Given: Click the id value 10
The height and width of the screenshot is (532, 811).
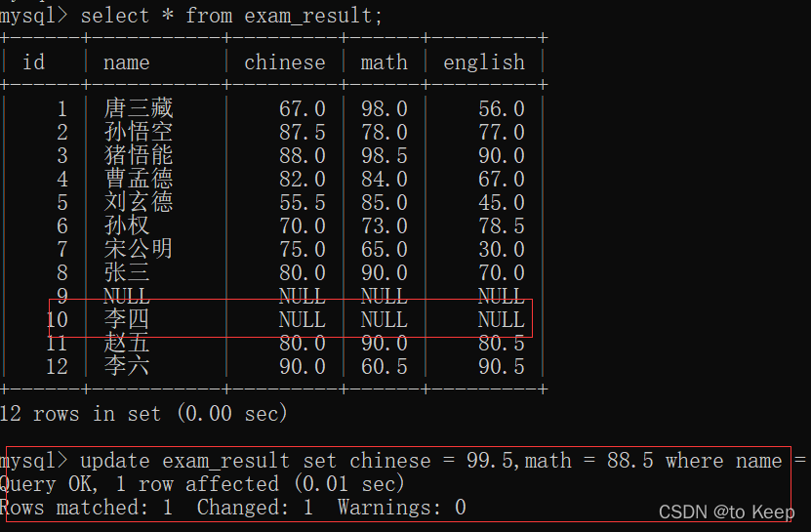Looking at the screenshot, I should 57,319.
